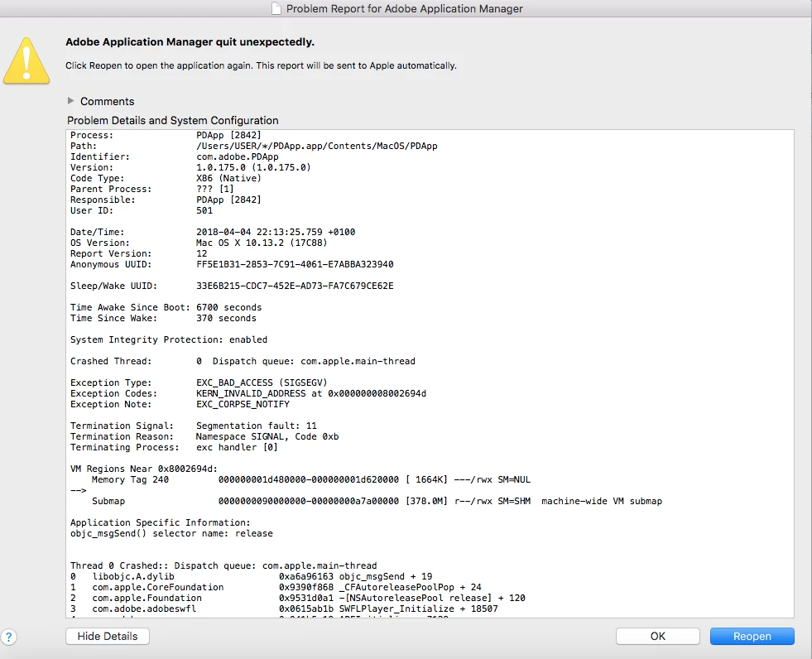This screenshot has height=659, width=812.
Task: Click the Code Type value X86 (Native)
Action: pyautogui.click(x=228, y=178)
